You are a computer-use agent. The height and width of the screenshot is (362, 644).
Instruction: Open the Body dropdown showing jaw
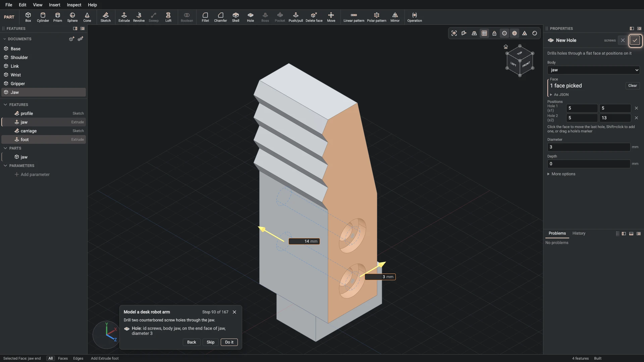click(593, 70)
